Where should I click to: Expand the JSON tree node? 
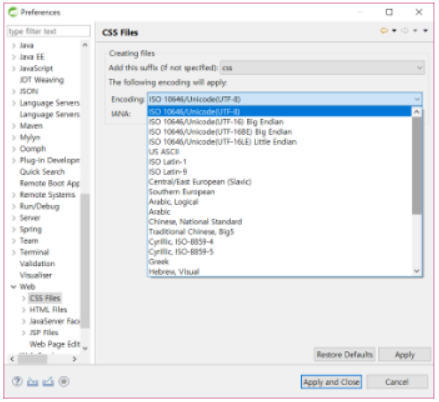14,91
